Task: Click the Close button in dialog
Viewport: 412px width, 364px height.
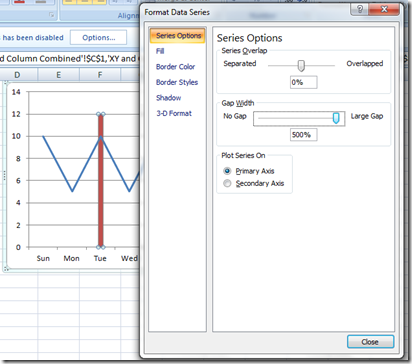Action: pyautogui.click(x=370, y=342)
